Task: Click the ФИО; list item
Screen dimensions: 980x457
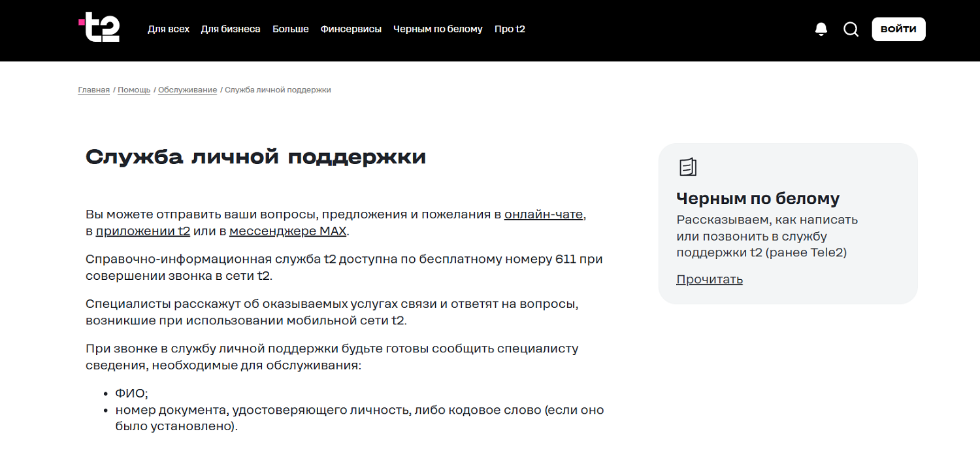Action: pyautogui.click(x=132, y=394)
